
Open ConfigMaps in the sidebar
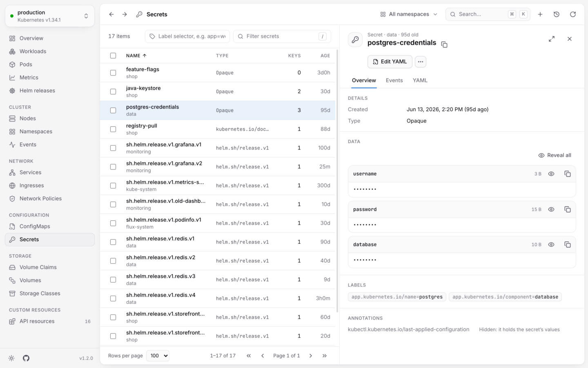pyautogui.click(x=50, y=227)
